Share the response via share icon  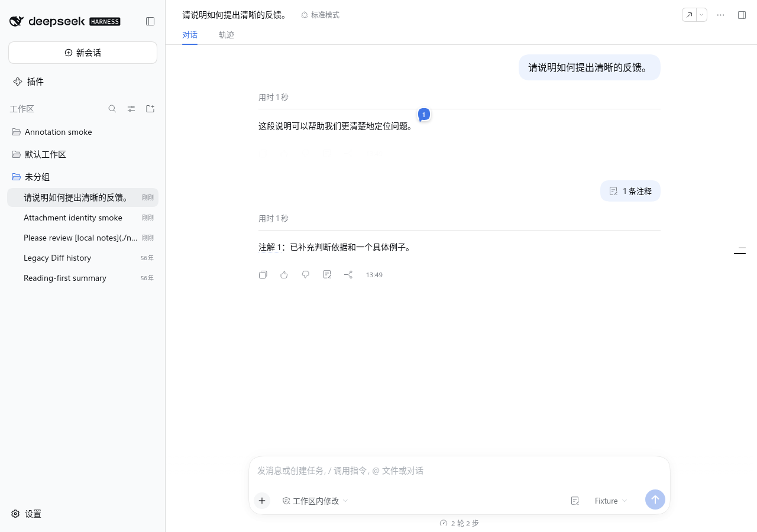pyautogui.click(x=348, y=274)
